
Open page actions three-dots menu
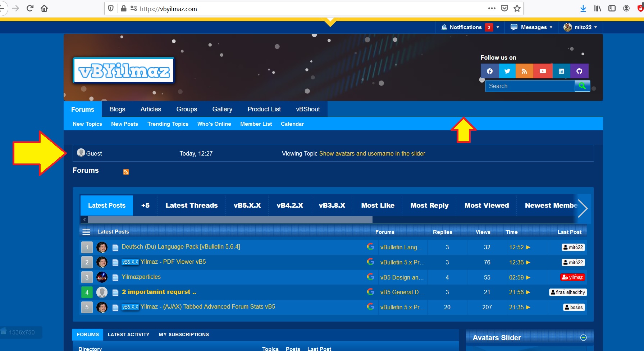click(492, 8)
